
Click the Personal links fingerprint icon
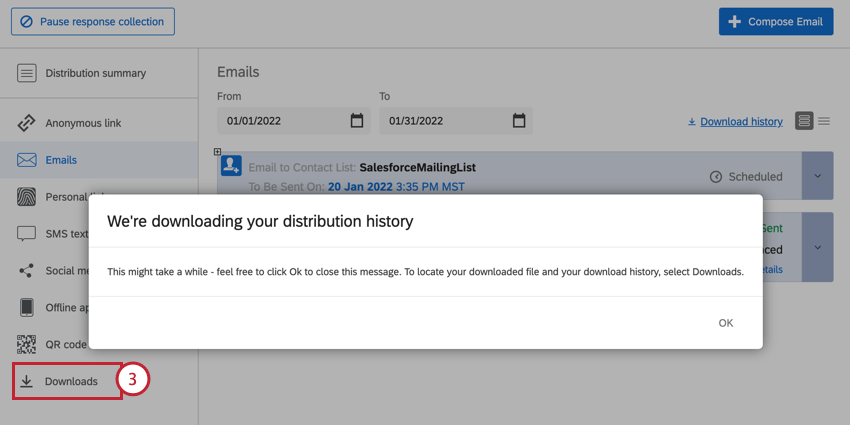(x=27, y=197)
